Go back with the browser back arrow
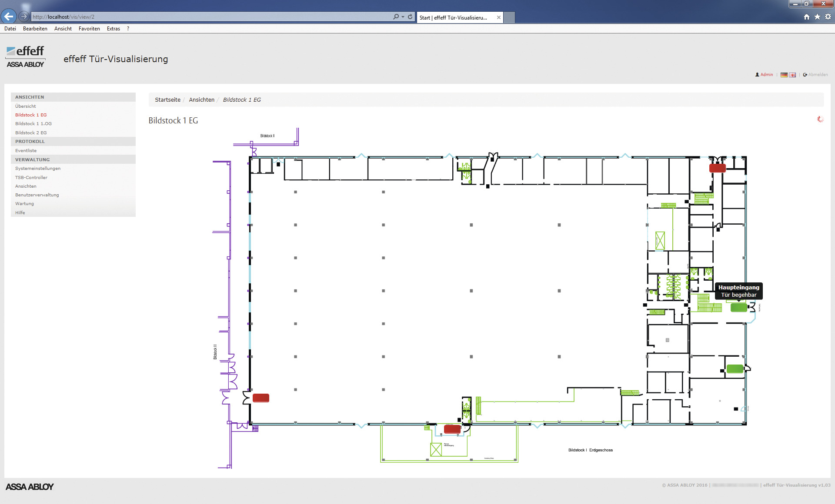Image resolution: width=835 pixels, height=504 pixels. 9,17
